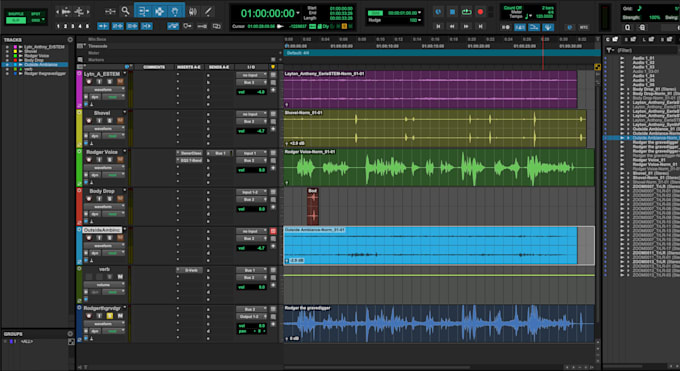Open waveform view selector on Lytn_A_ESTEM track
The width and height of the screenshot is (680, 371).
104,90
